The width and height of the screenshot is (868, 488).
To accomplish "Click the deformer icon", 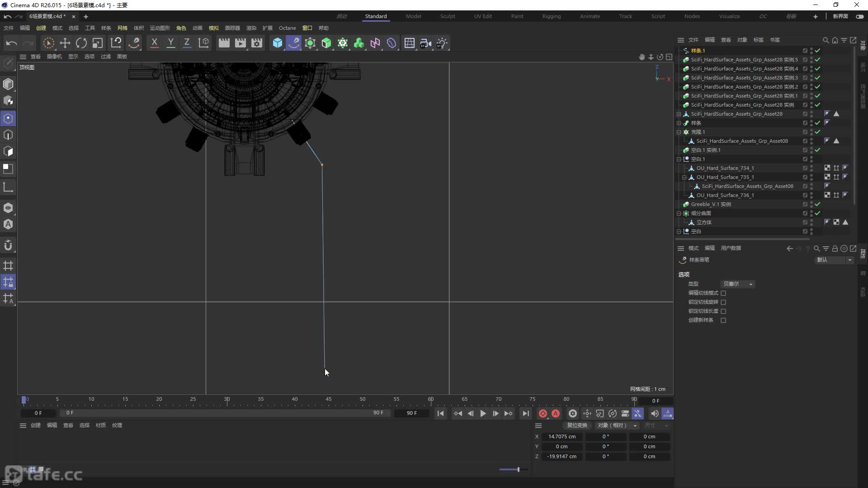I will point(392,43).
